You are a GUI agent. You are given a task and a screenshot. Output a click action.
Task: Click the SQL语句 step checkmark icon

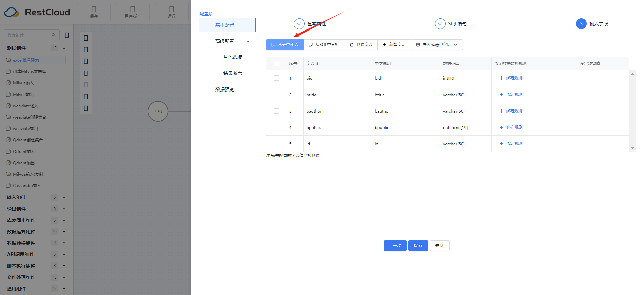(440, 24)
